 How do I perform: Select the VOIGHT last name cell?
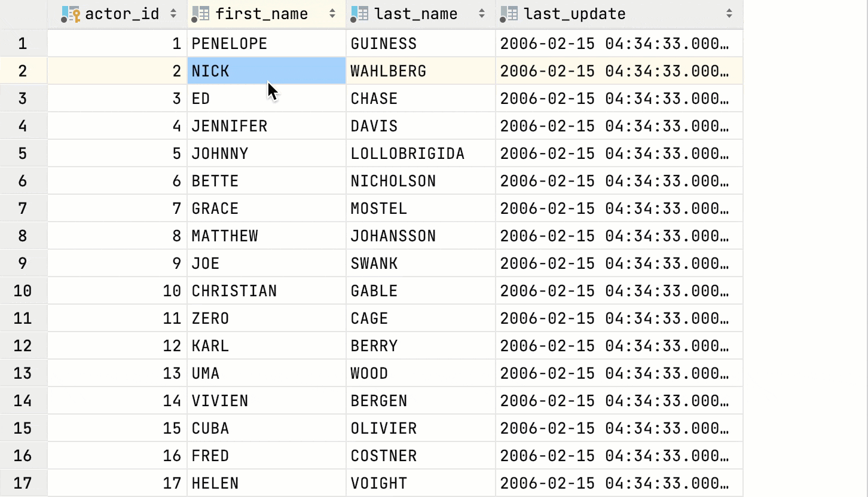pyautogui.click(x=378, y=483)
